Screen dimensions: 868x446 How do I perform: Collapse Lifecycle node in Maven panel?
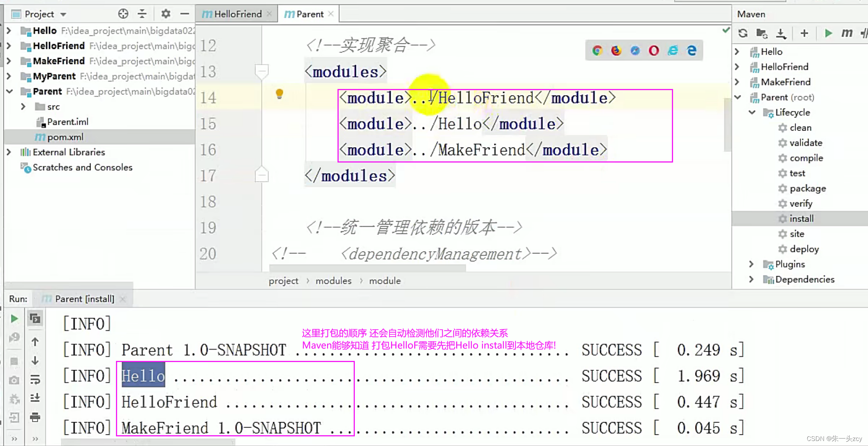pyautogui.click(x=752, y=112)
